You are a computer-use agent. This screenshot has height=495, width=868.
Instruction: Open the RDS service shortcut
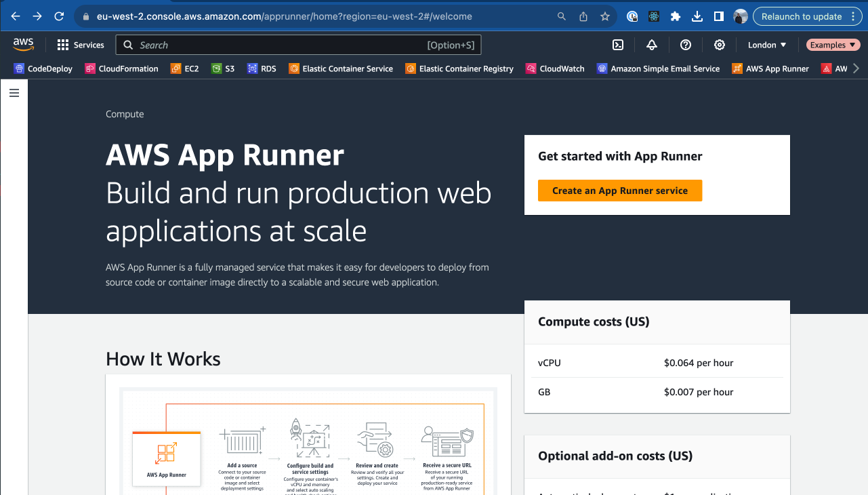(x=262, y=68)
